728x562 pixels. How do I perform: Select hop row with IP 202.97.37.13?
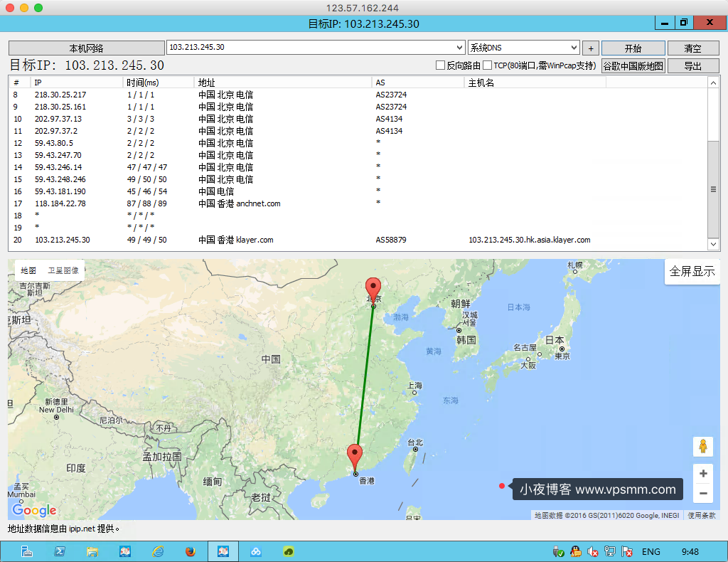(x=358, y=119)
